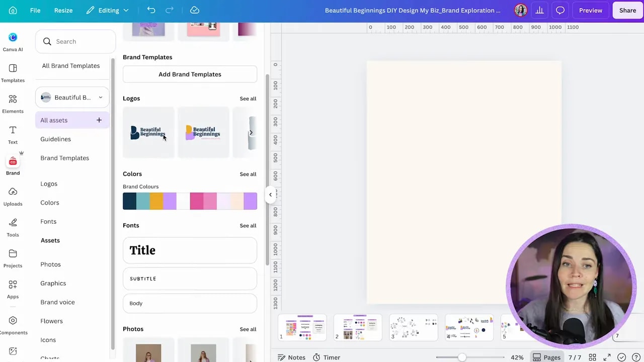Open All Brand Templates

point(71,66)
